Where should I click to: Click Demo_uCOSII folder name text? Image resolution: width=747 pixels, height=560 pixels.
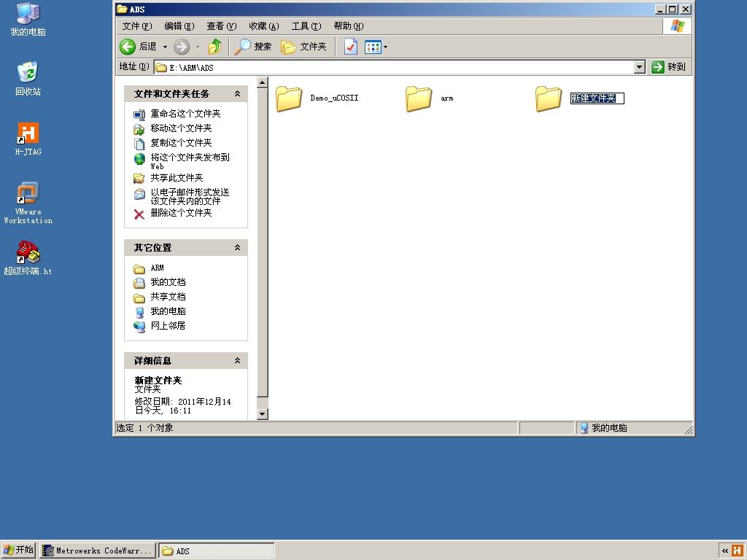pyautogui.click(x=334, y=98)
